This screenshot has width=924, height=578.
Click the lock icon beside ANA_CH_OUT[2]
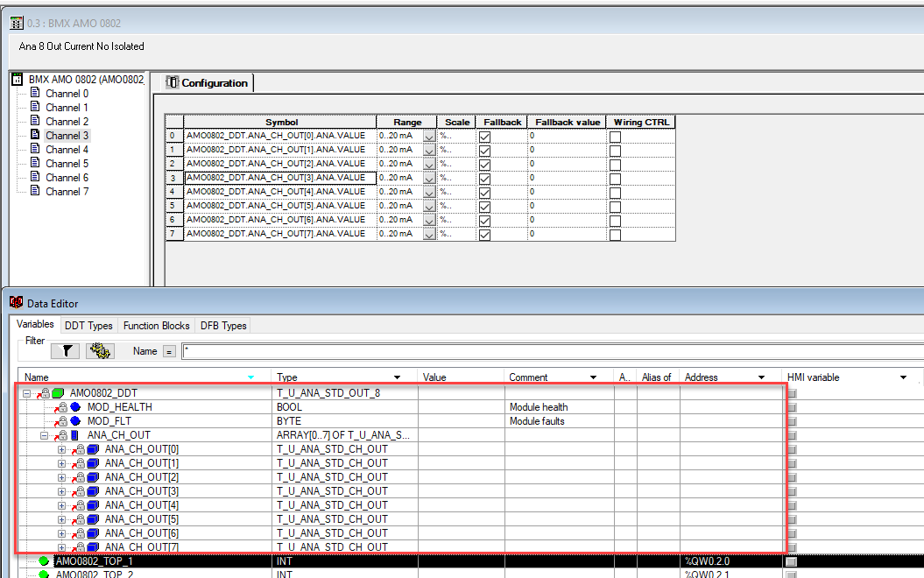point(81,476)
